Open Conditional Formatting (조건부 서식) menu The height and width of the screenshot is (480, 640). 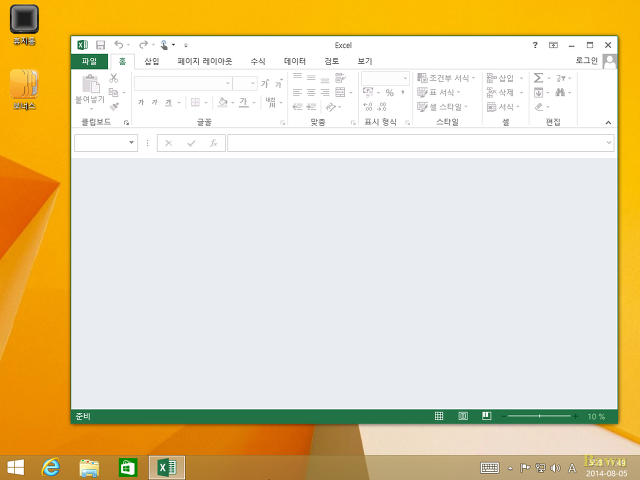pos(446,78)
